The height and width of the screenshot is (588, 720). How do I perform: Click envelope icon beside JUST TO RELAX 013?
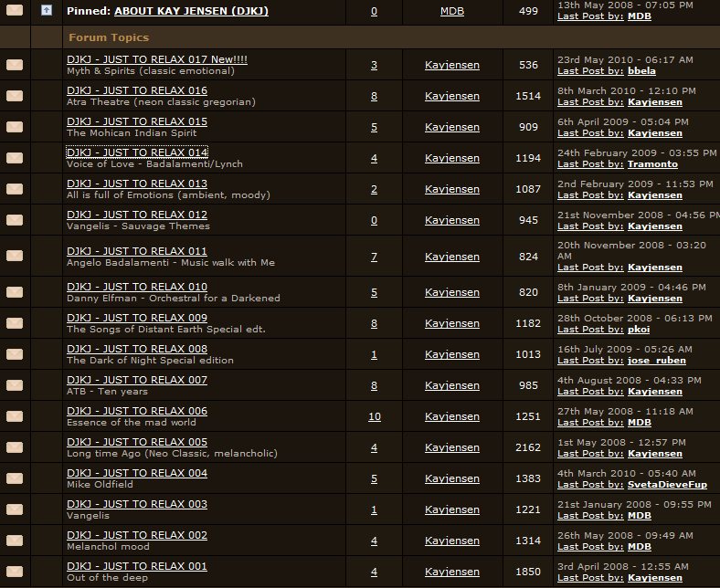pyautogui.click(x=15, y=189)
